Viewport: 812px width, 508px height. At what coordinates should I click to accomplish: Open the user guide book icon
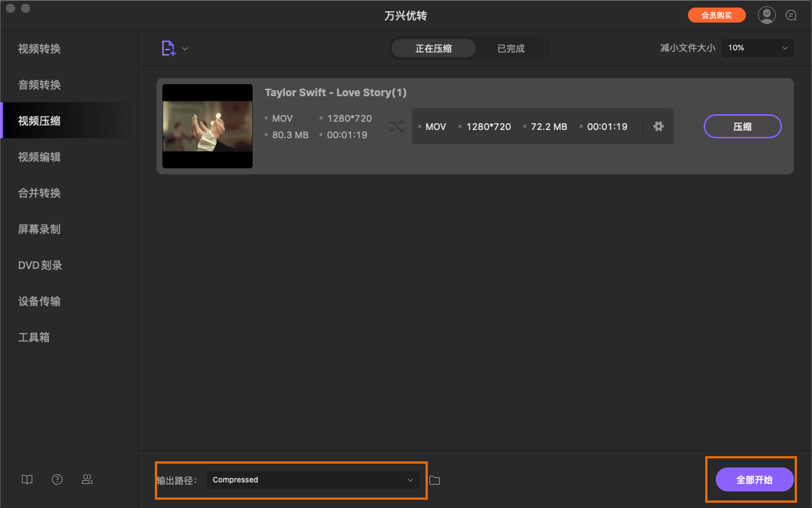click(x=27, y=479)
